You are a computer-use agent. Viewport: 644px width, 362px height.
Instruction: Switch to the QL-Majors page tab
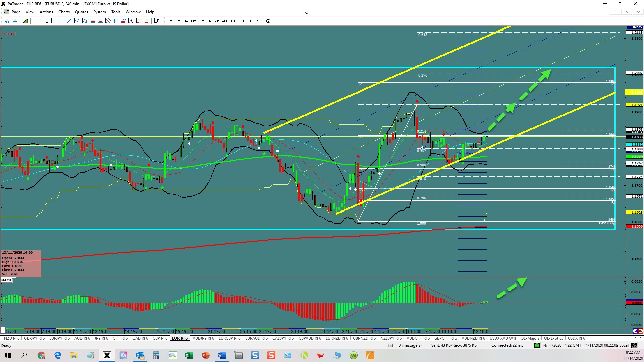click(530, 338)
